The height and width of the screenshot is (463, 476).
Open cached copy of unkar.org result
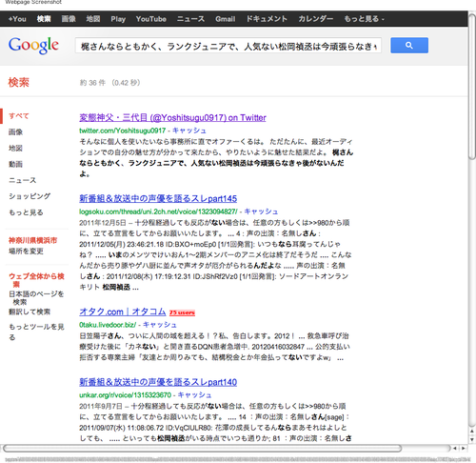[194, 395]
